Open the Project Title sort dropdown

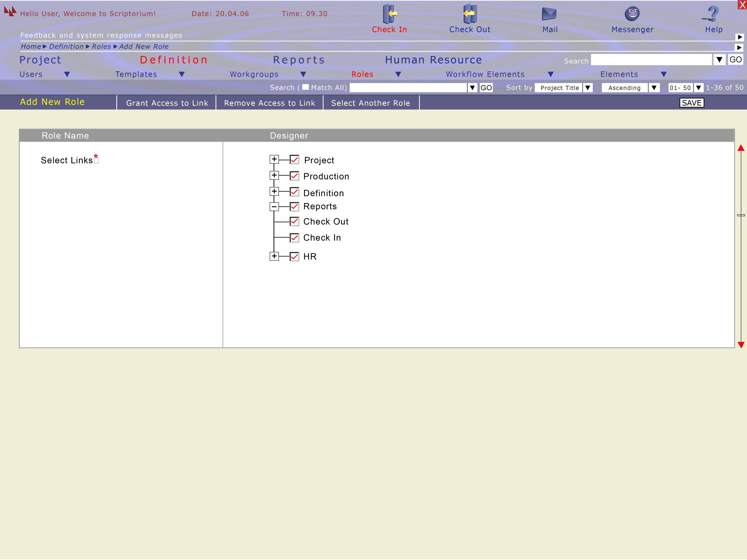(x=588, y=88)
